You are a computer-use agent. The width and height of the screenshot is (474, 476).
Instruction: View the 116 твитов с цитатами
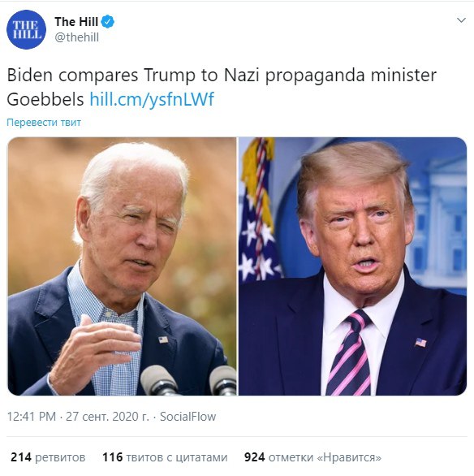pos(165,457)
